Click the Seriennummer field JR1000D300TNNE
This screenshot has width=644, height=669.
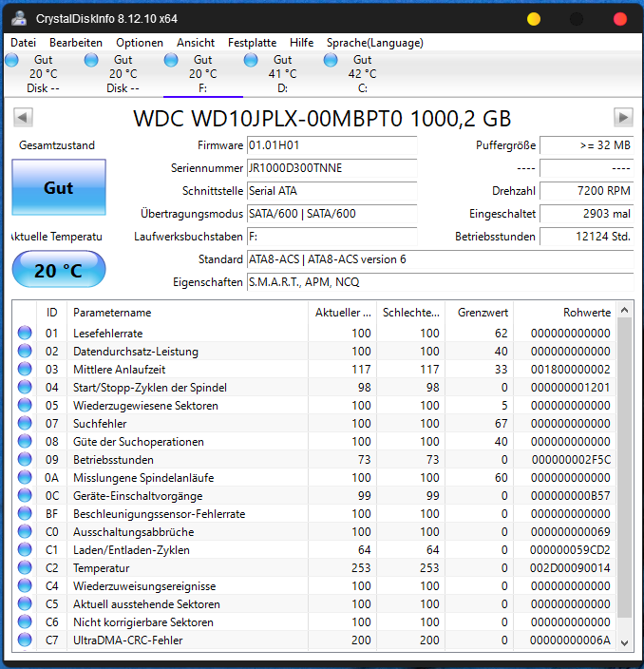pyautogui.click(x=331, y=168)
